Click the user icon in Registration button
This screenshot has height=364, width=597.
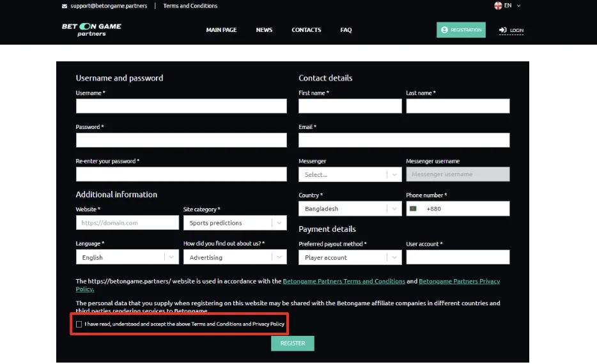pos(444,30)
